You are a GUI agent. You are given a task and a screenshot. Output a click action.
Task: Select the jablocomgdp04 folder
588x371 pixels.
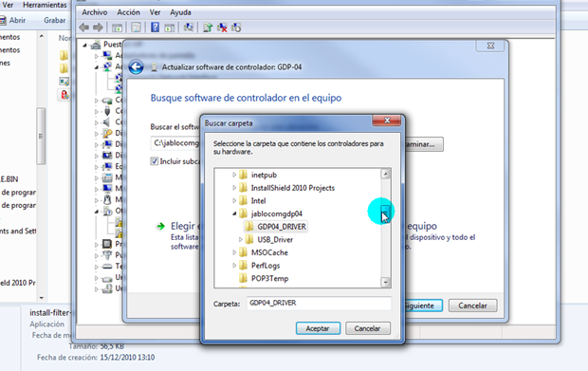[x=276, y=213]
